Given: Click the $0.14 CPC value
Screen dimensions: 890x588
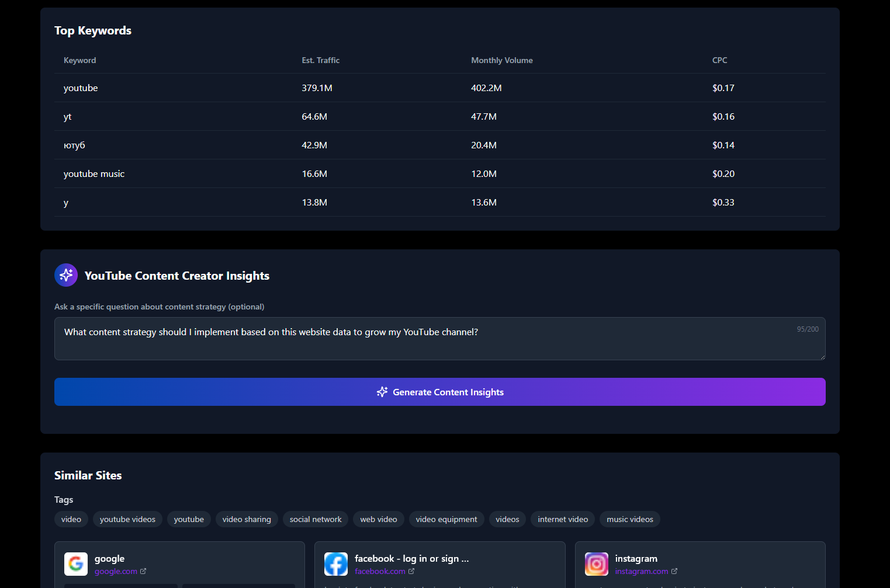Looking at the screenshot, I should tap(723, 145).
